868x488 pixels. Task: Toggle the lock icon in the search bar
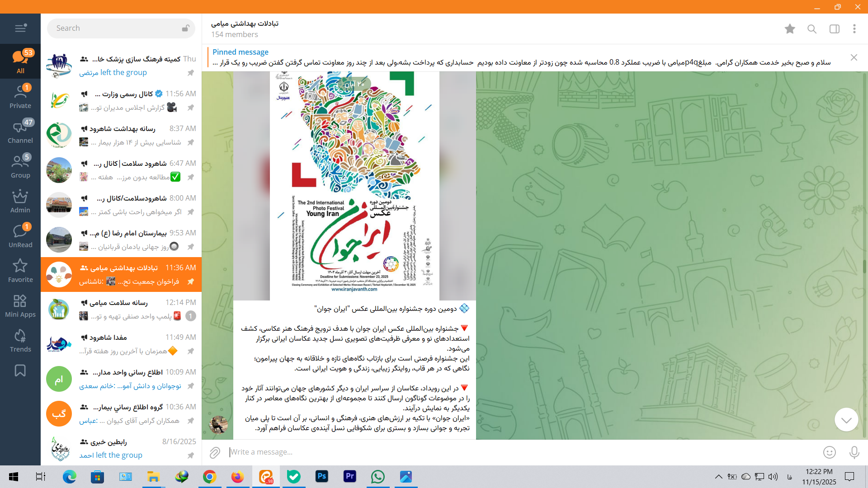coord(185,28)
